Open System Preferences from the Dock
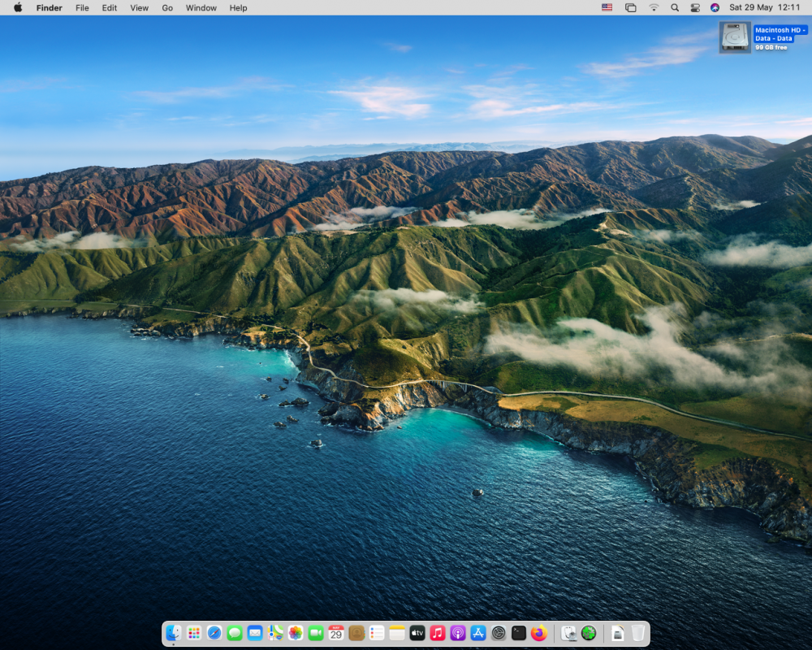 (499, 633)
